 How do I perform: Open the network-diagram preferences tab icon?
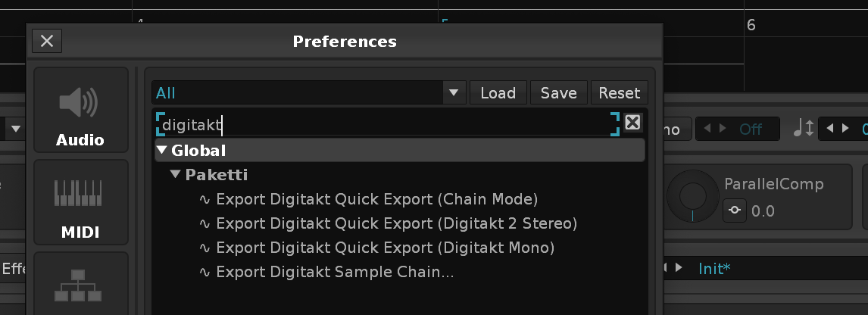[81, 285]
